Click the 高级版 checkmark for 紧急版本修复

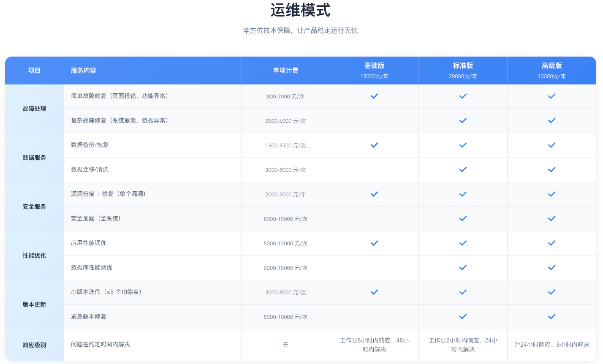pyautogui.click(x=551, y=317)
